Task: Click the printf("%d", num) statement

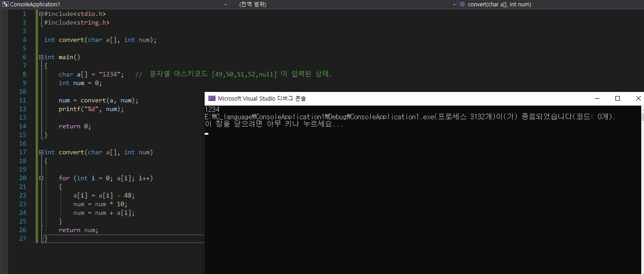Action: pos(91,109)
